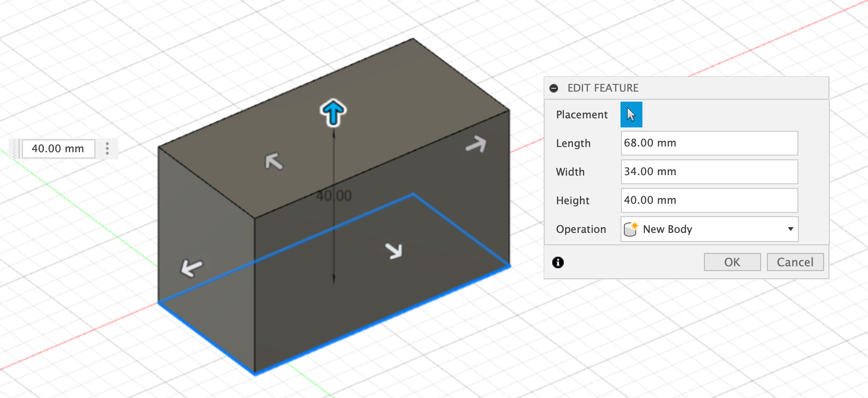868x398 pixels.
Task: Click the Placement label
Action: [582, 115]
